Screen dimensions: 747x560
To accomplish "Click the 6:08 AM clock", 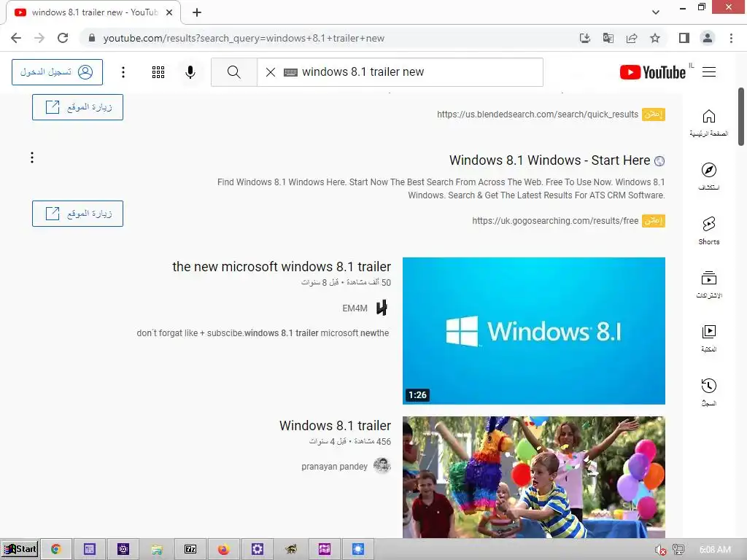I will pos(715,550).
